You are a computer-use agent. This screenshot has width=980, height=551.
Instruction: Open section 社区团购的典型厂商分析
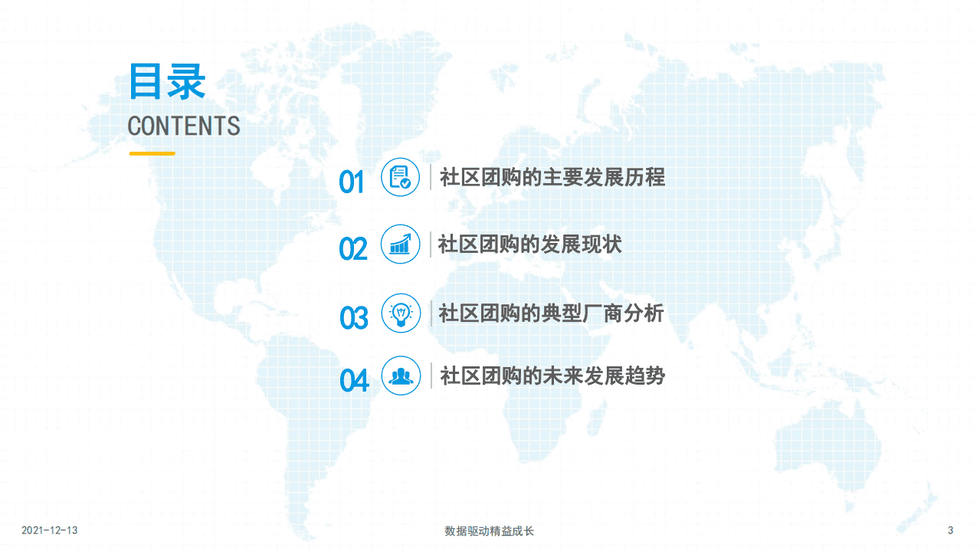551,313
